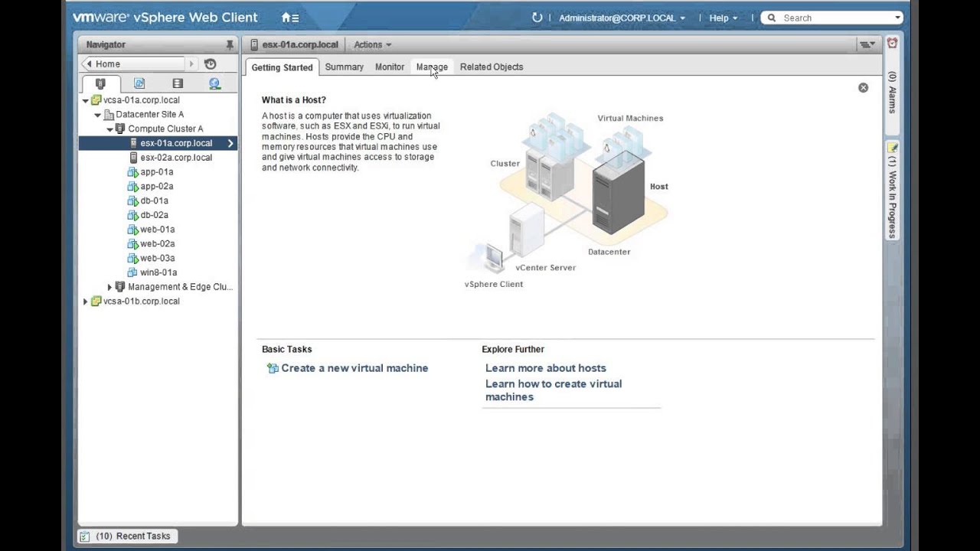
Task: Click Create a new virtual machine link
Action: tap(354, 368)
